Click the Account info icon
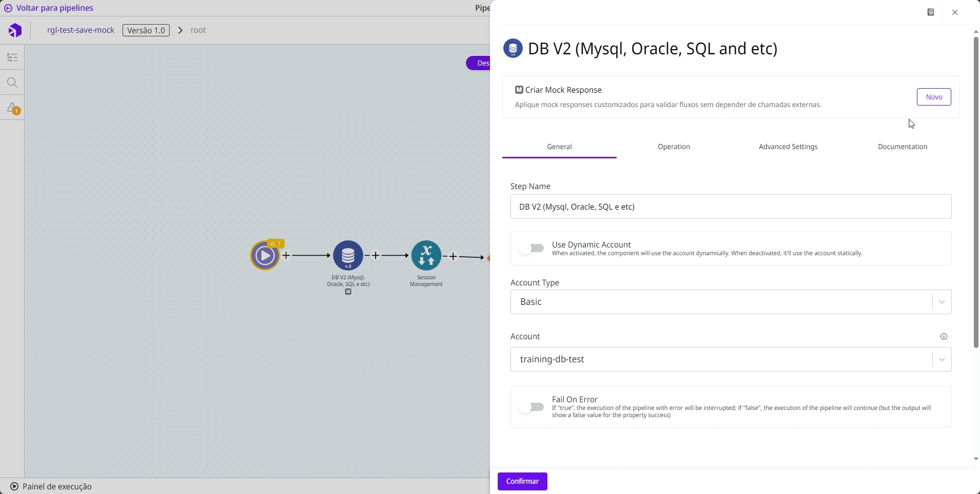 [944, 337]
